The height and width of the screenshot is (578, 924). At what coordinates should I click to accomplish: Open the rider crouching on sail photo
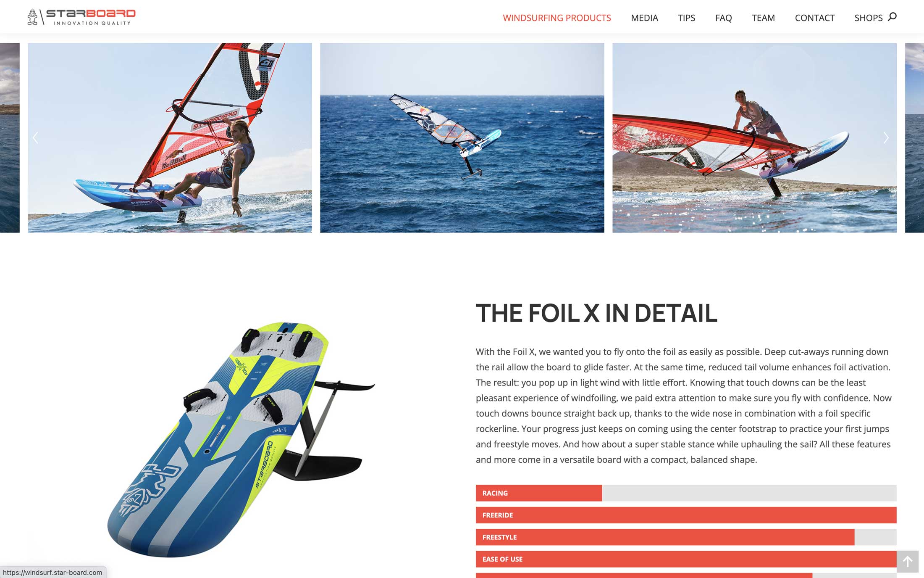(754, 137)
